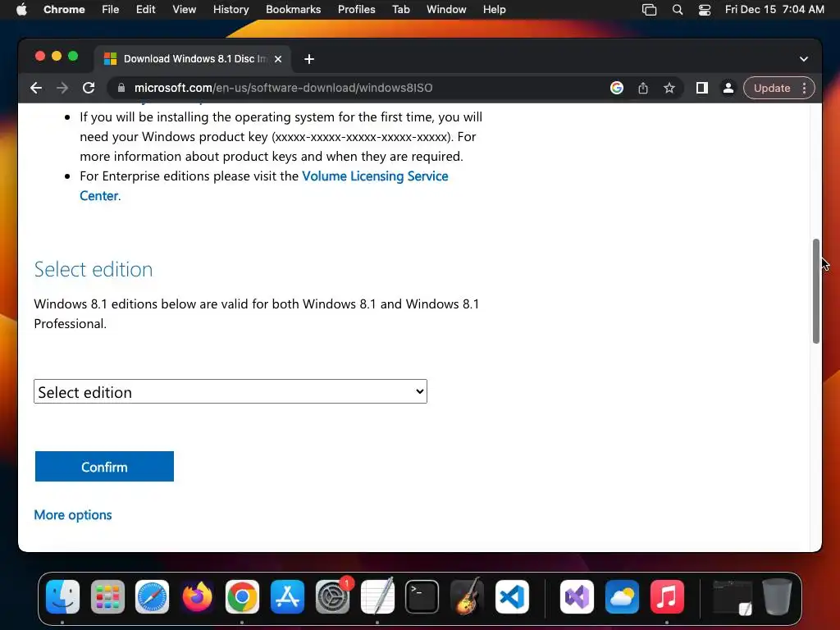840x630 pixels.
Task: Click the minimized window thumbnail in Dock
Action: 733,597
